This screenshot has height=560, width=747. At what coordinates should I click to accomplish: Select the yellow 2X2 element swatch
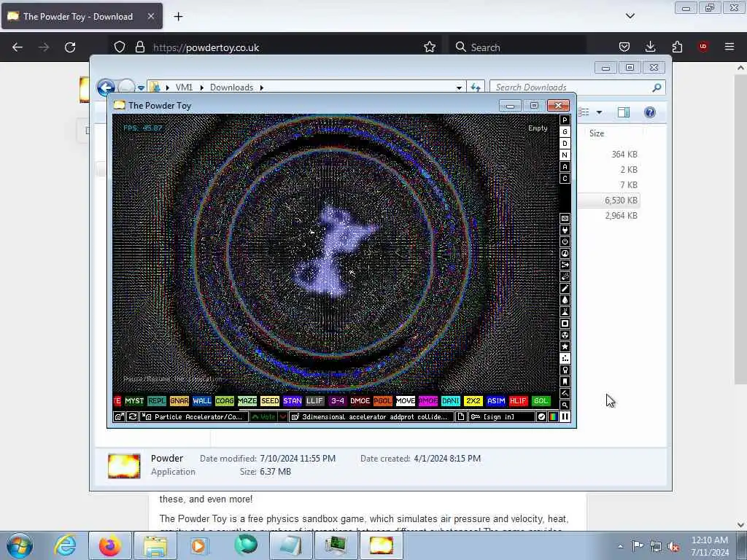pyautogui.click(x=473, y=401)
